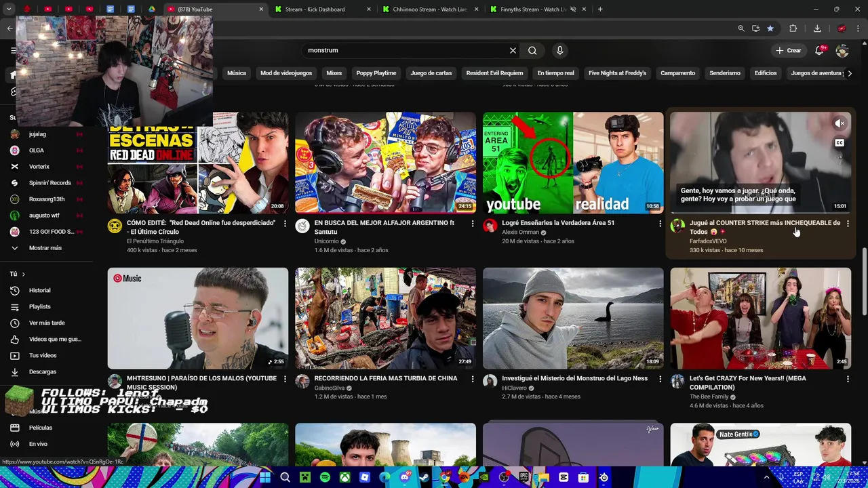The height and width of the screenshot is (488, 868).
Task: Clear the search box with the X icon
Action: (x=513, y=50)
